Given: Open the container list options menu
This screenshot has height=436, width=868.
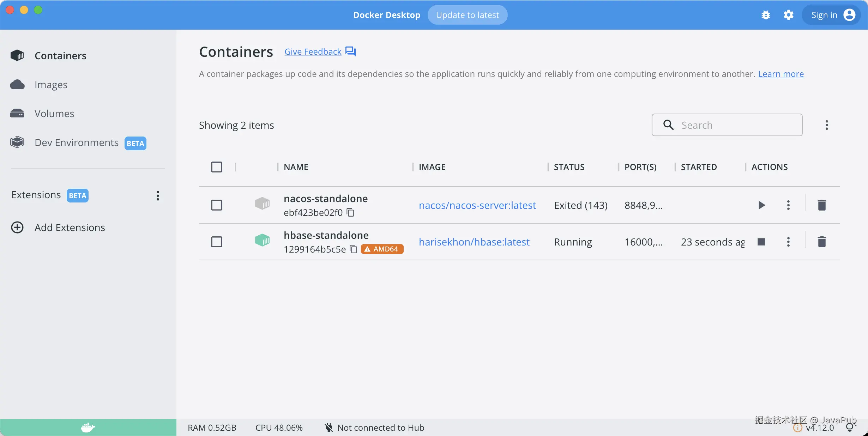Looking at the screenshot, I should tap(827, 125).
